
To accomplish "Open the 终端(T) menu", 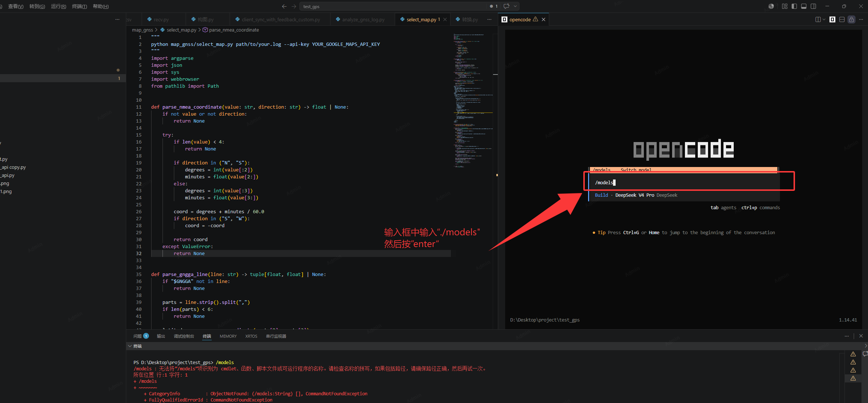I will (x=80, y=6).
